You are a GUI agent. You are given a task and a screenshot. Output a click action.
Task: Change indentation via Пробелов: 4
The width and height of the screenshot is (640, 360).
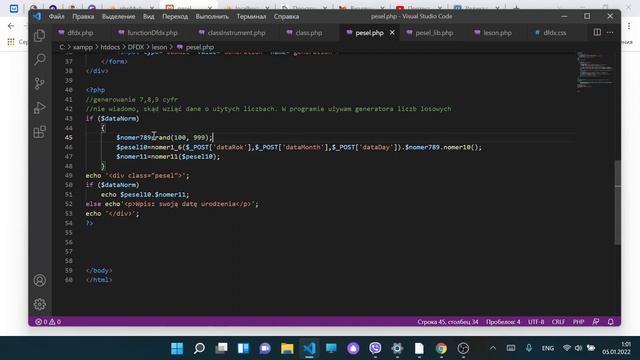(x=503, y=322)
